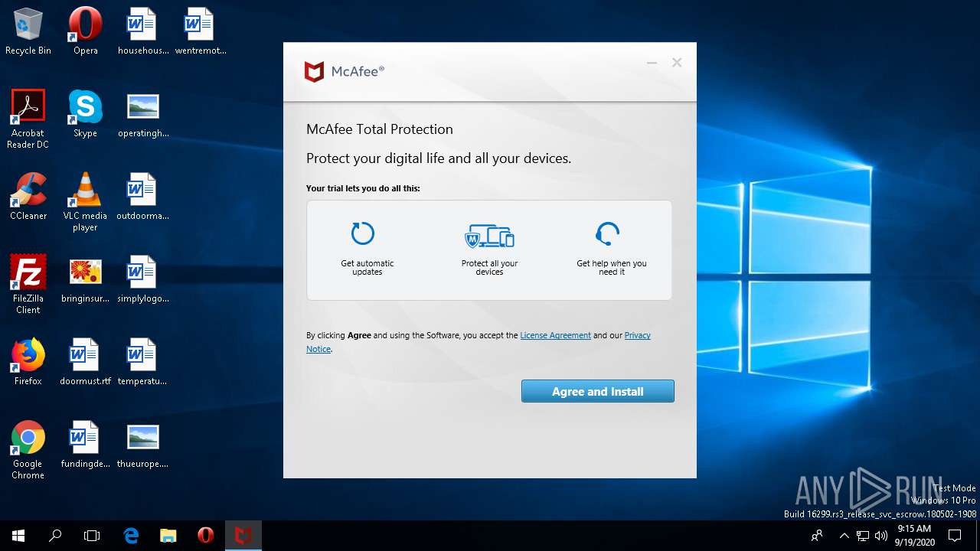This screenshot has width=980, height=551.
Task: Select the operatingh... image file icon
Action: [142, 114]
